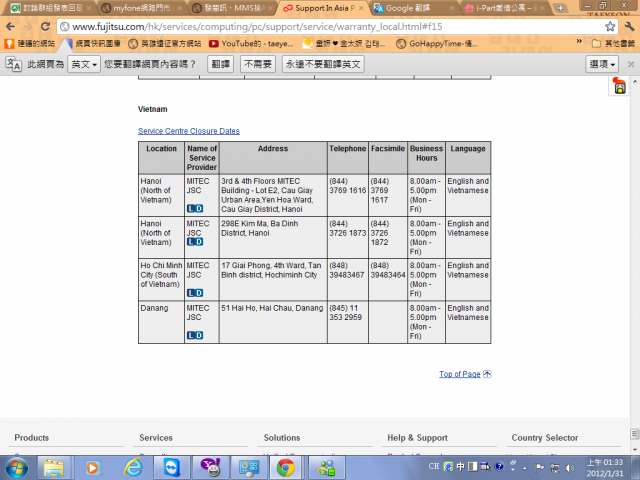The width and height of the screenshot is (640, 480).
Task: Open the 網頁快訊圖庫 bookmark
Action: pos(93,44)
